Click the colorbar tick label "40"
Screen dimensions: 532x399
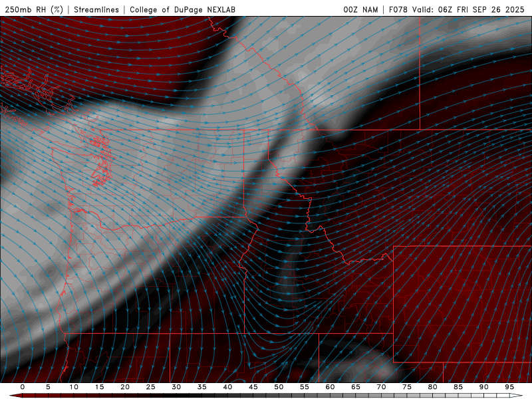(227, 387)
